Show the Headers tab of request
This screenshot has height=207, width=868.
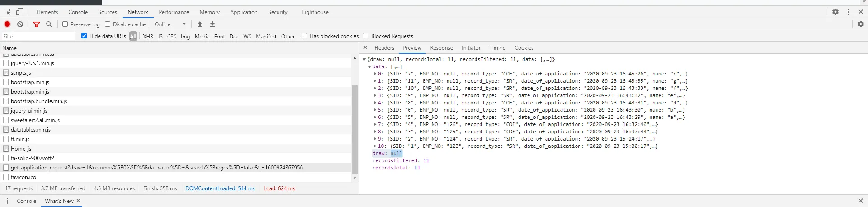384,47
